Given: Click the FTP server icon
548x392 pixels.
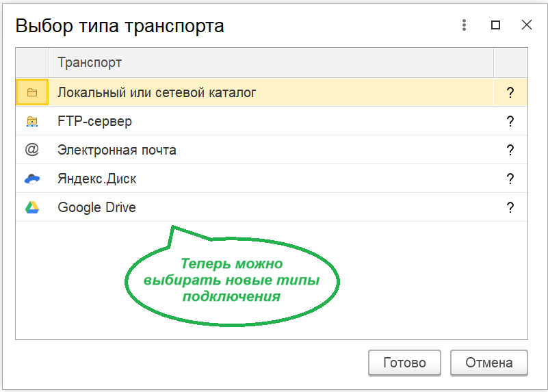Looking at the screenshot, I should pyautogui.click(x=31, y=122).
